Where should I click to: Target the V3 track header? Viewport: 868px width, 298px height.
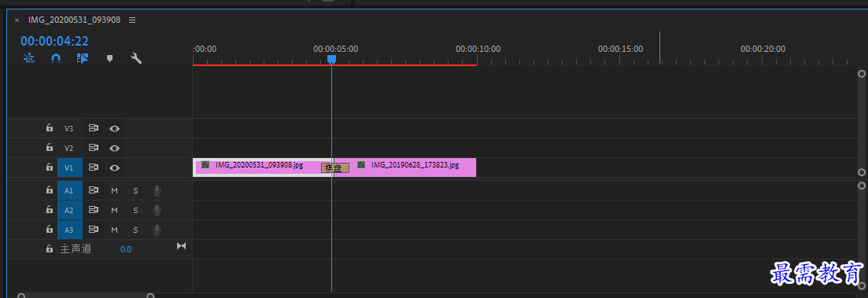coord(69,128)
